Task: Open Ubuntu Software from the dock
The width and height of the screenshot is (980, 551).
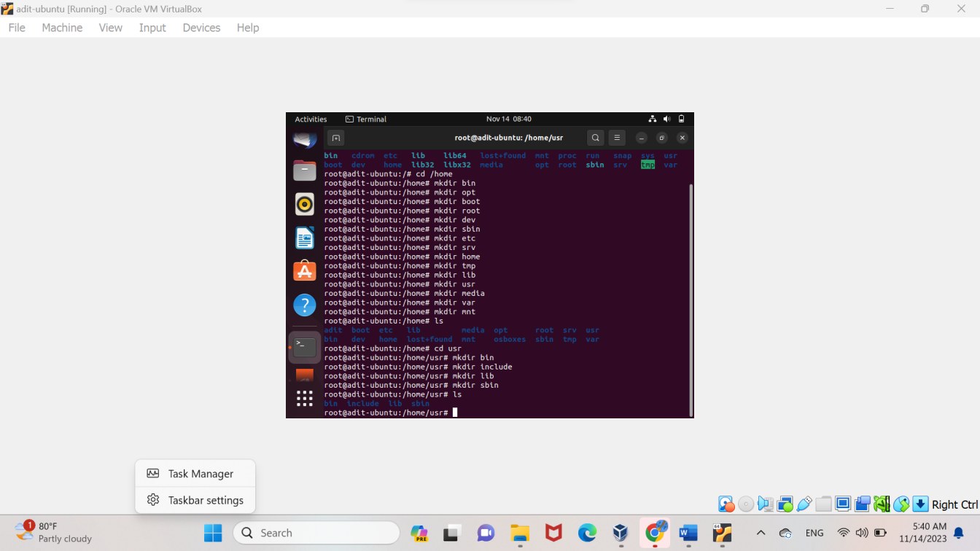Action: pyautogui.click(x=305, y=271)
